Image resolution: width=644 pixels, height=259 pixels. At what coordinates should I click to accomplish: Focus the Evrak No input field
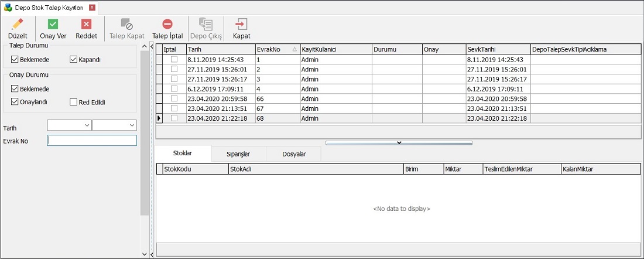coord(92,140)
